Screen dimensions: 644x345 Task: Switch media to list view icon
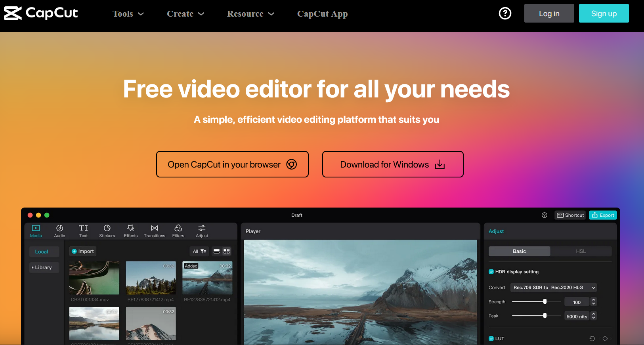[216, 252]
